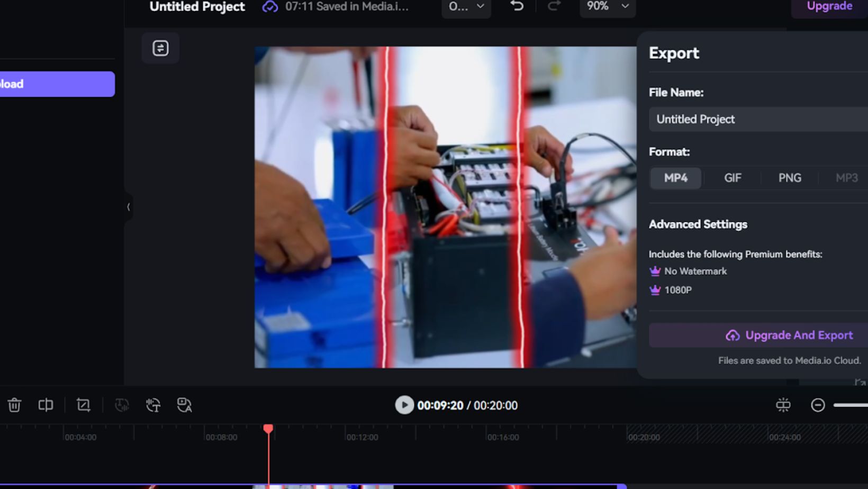Click the cloud save status icon
The width and height of the screenshot is (868, 489).
point(270,7)
